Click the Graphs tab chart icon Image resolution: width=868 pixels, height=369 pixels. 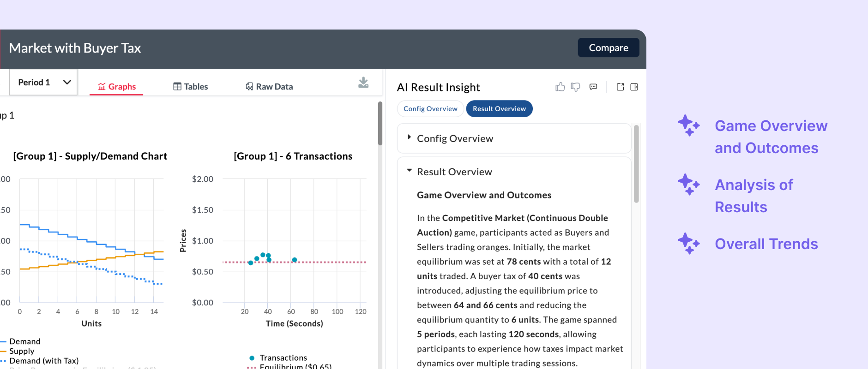[102, 86]
